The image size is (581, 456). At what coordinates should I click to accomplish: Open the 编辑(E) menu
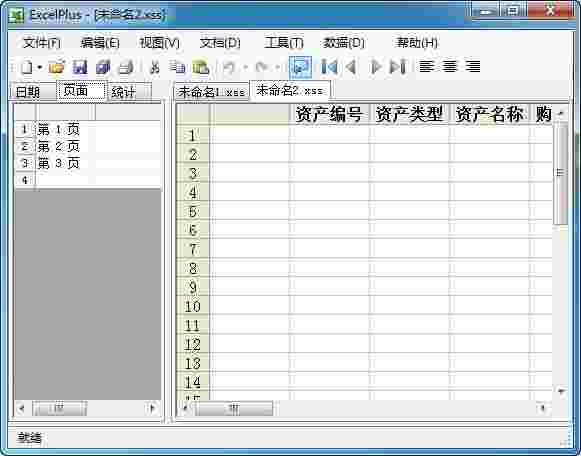point(100,43)
